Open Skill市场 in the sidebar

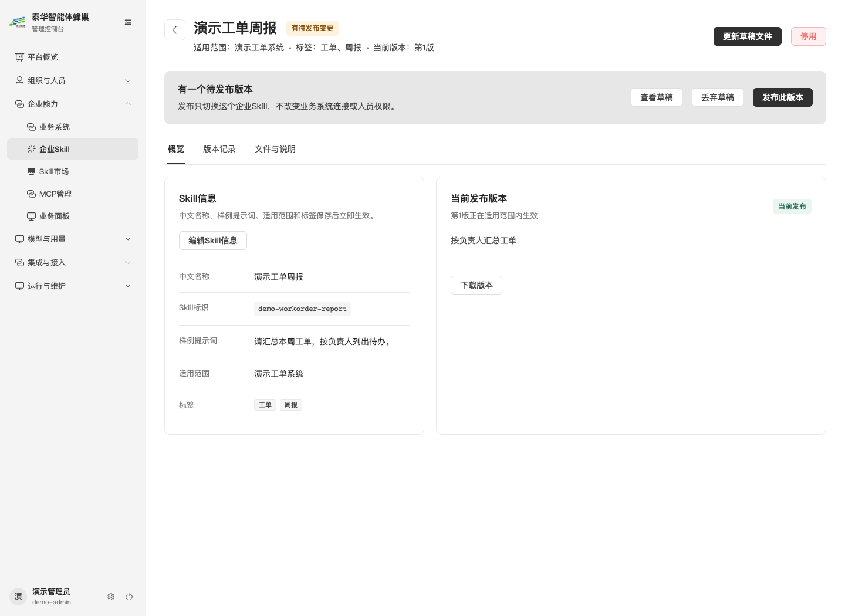point(73,171)
